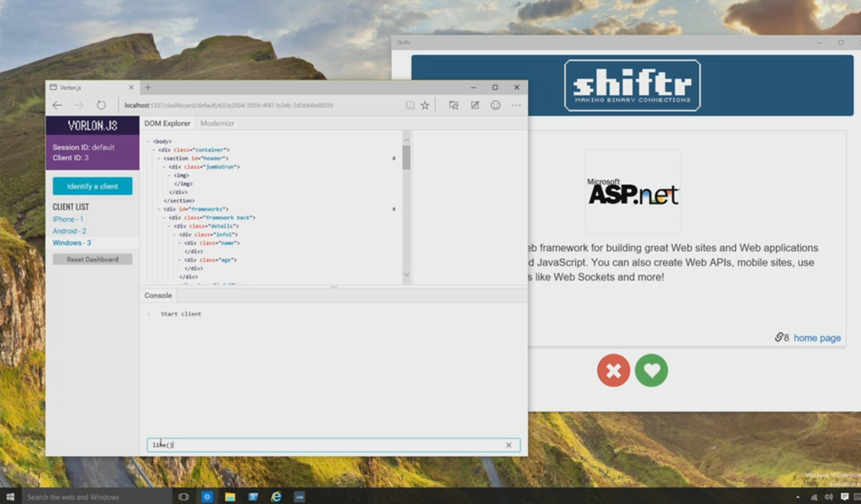Click the Session ID: default text

click(x=83, y=148)
